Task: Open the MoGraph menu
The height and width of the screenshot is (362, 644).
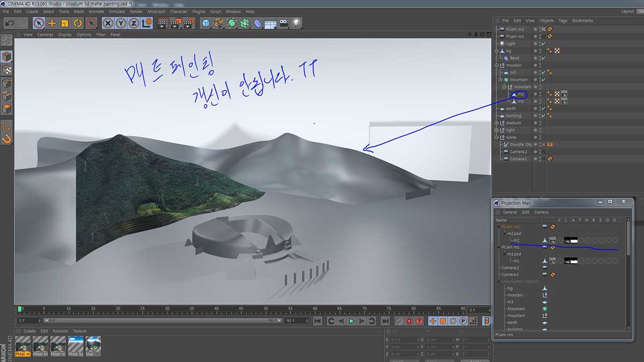Action: tap(156, 11)
